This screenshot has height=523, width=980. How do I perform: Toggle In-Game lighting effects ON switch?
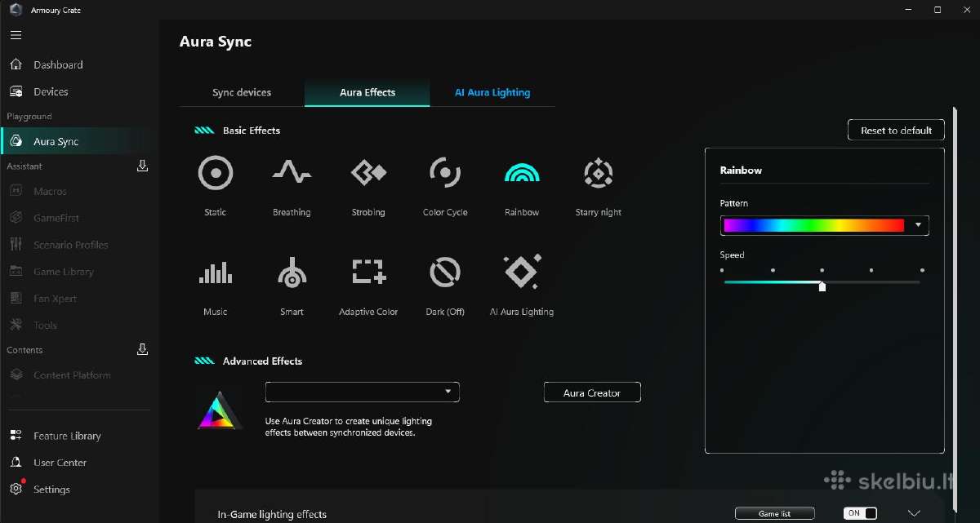pyautogui.click(x=860, y=513)
